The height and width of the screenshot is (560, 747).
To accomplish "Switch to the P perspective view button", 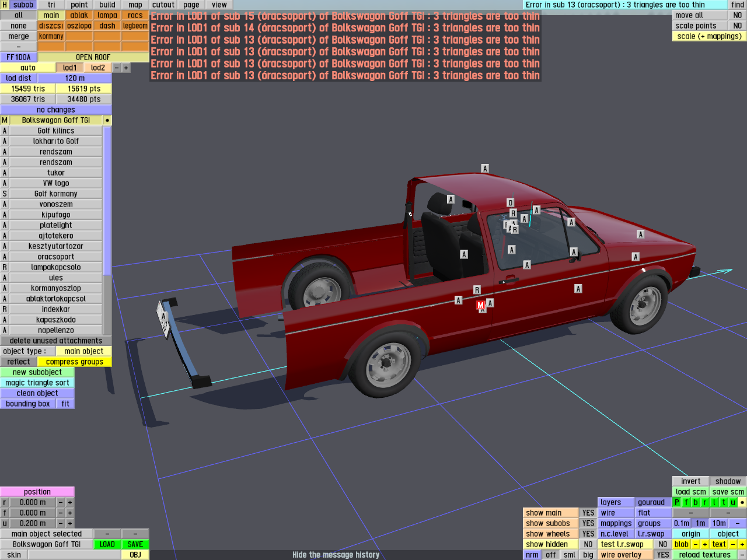I will pyautogui.click(x=677, y=502).
